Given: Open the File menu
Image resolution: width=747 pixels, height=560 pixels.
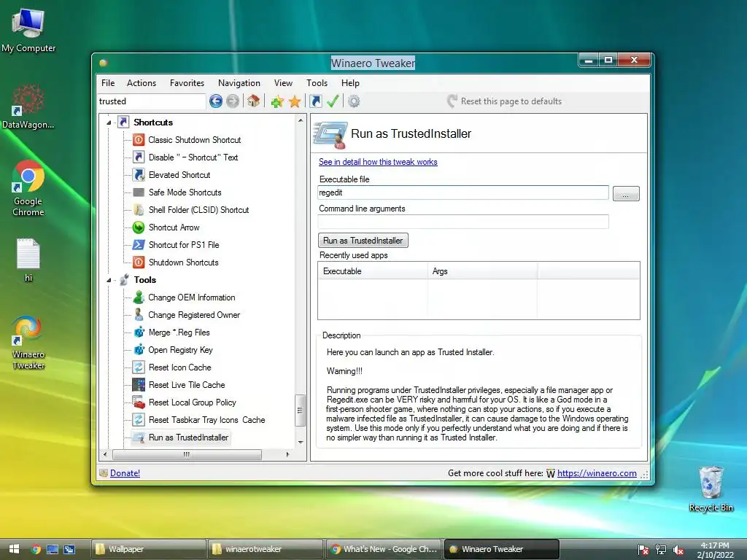Looking at the screenshot, I should coord(108,83).
